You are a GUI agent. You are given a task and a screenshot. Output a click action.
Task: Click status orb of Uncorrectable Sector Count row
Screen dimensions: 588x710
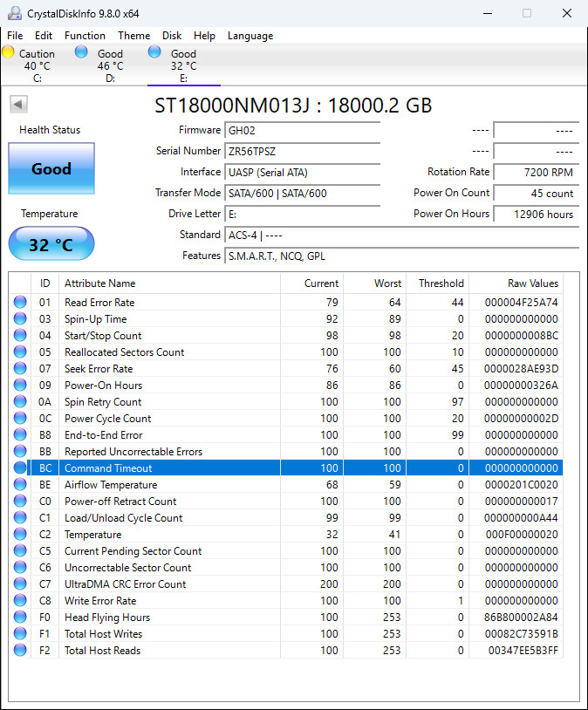[20, 567]
